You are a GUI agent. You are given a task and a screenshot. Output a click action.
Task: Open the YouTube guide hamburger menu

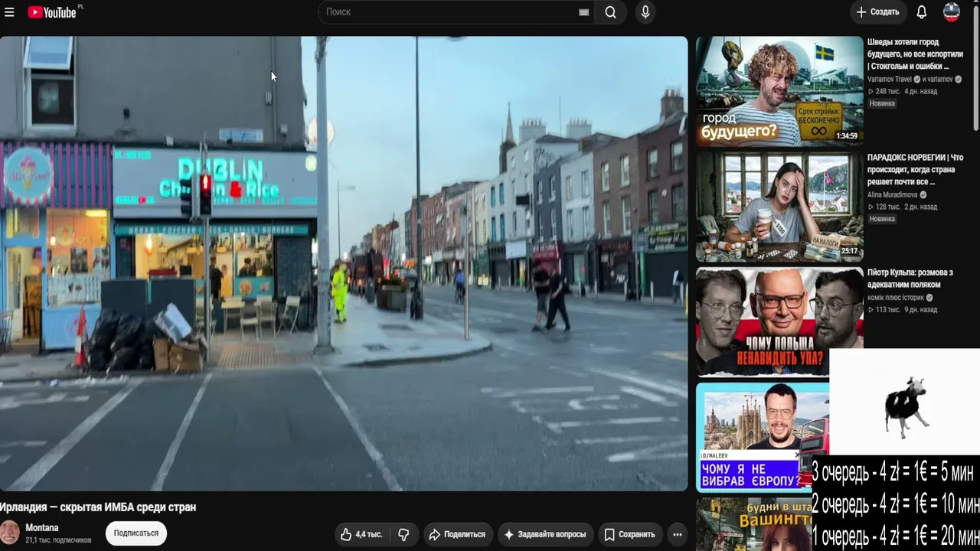coord(9,12)
